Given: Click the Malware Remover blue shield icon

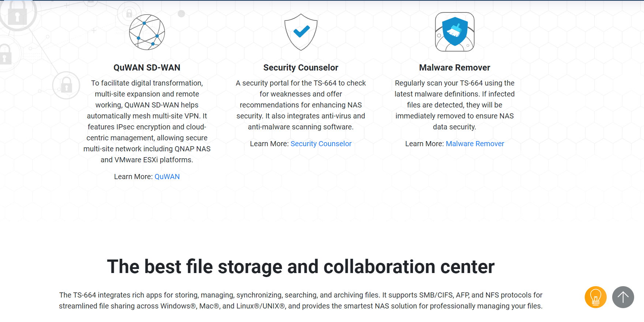Looking at the screenshot, I should [x=455, y=32].
